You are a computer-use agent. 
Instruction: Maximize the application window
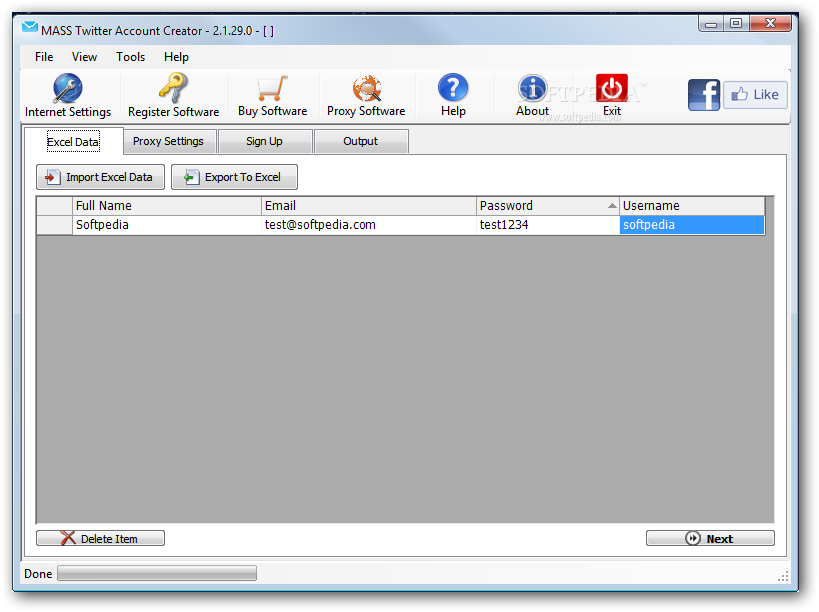(736, 23)
